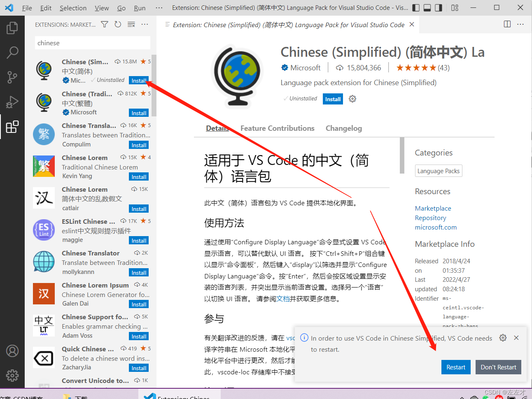Clear extensions search results
The image size is (532, 399).
pos(131,25)
